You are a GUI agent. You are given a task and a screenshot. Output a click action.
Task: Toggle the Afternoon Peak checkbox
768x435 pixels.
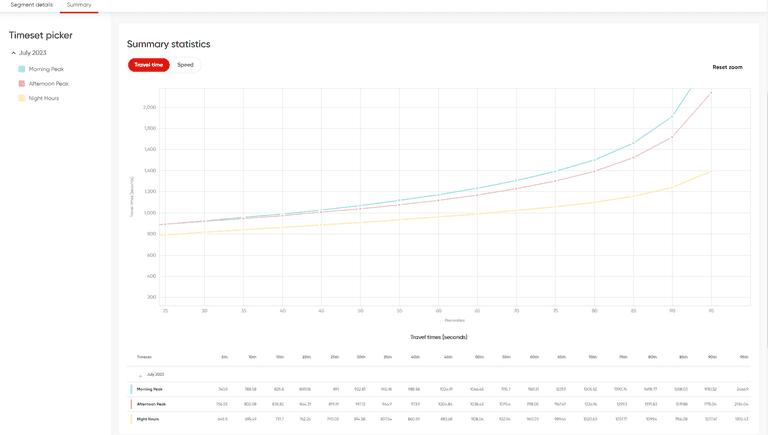[22, 84]
